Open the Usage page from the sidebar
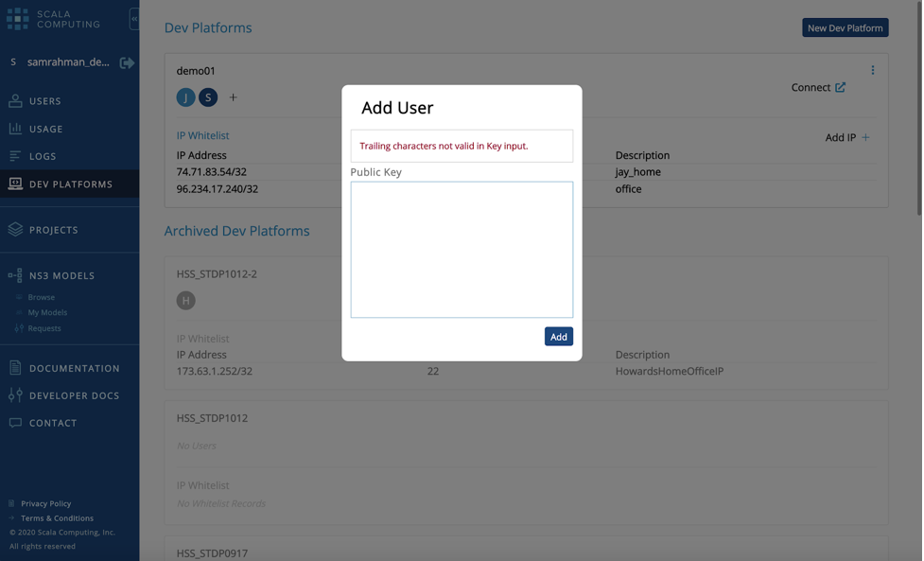This screenshot has height=561, width=924. point(45,129)
